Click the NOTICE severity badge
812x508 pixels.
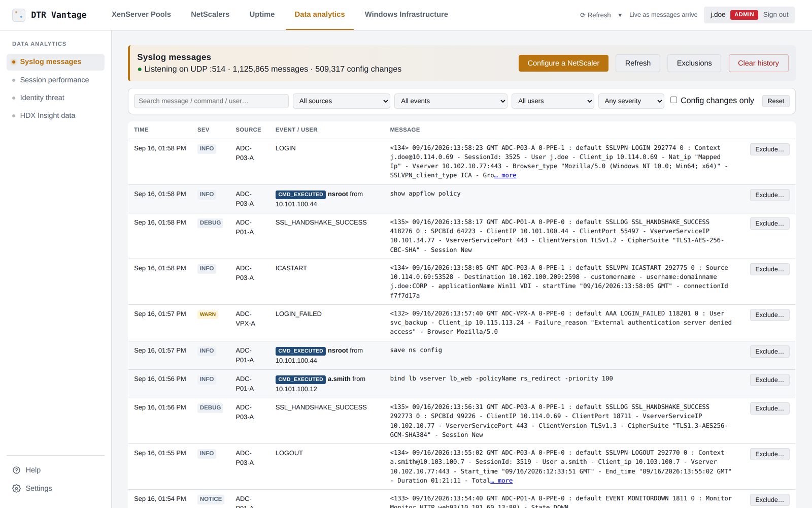point(211,499)
